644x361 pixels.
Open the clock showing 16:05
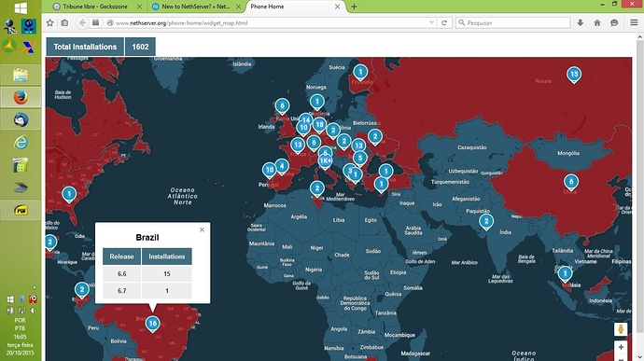[20, 337]
